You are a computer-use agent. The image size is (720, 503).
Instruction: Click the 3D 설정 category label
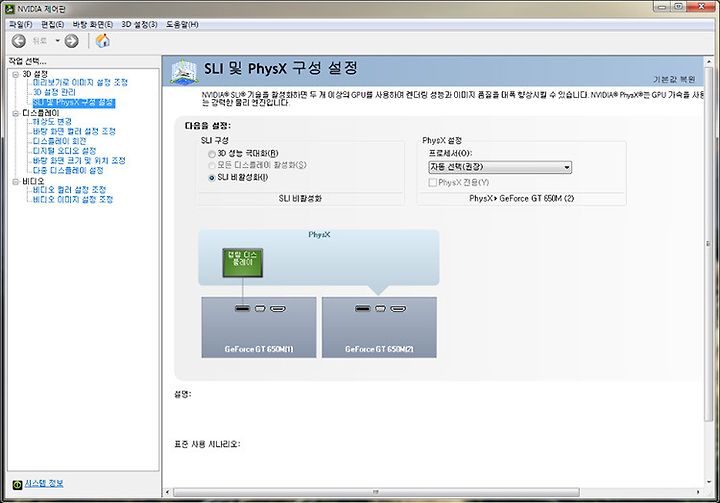[35, 74]
